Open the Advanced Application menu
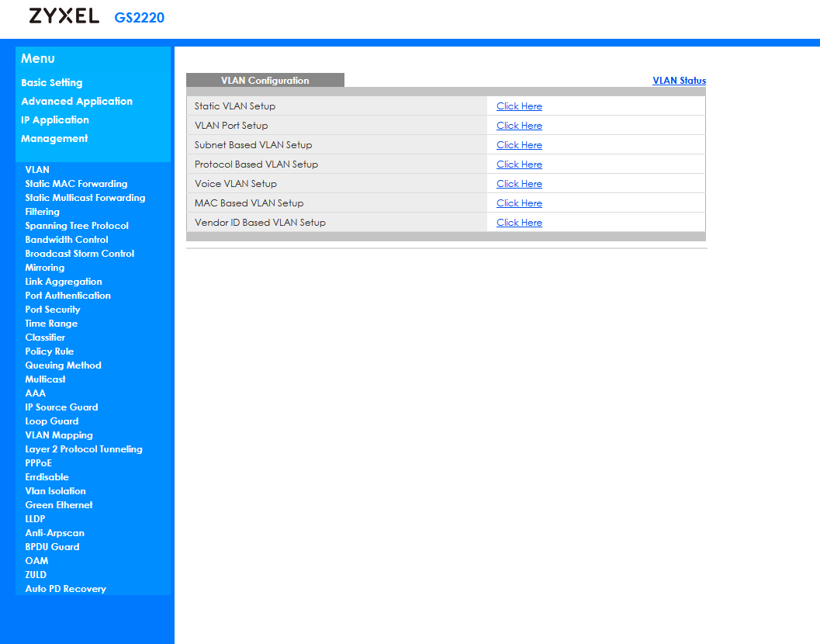 click(77, 101)
